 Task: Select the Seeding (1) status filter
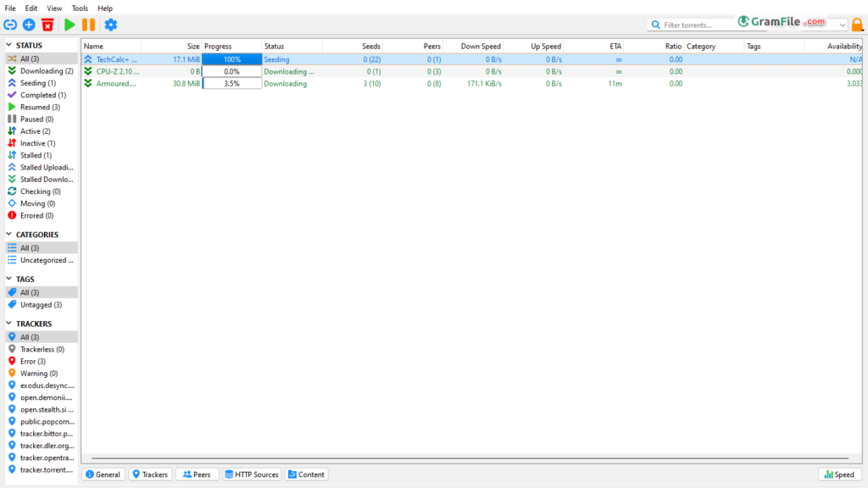(x=42, y=83)
